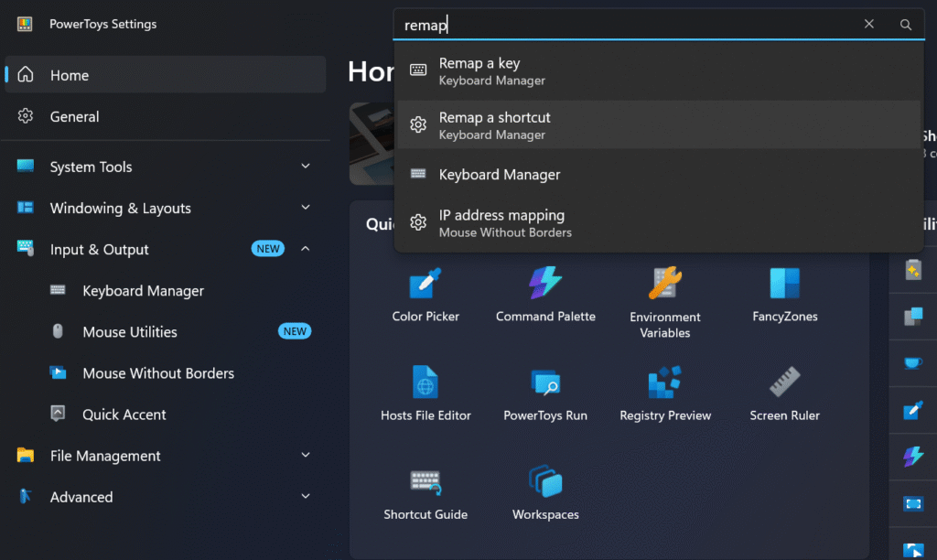Open Environment Variables tool

coord(665,285)
